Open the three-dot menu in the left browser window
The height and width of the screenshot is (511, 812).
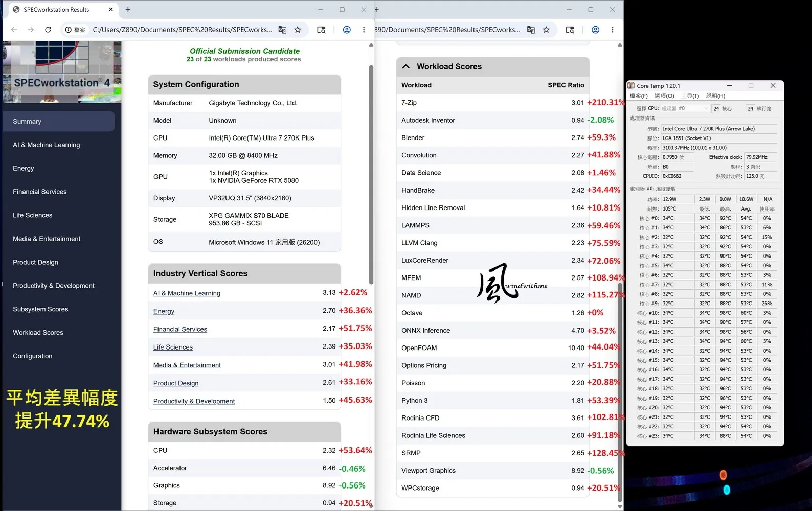(x=364, y=30)
